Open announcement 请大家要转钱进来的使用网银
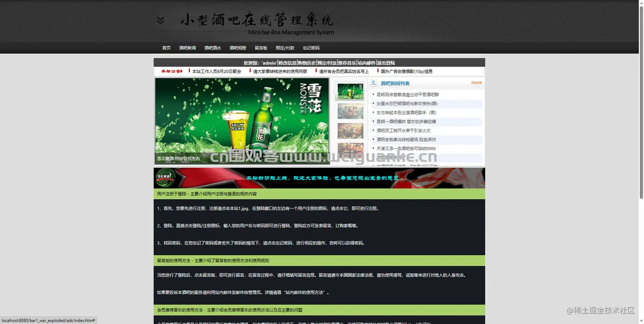 280,72
